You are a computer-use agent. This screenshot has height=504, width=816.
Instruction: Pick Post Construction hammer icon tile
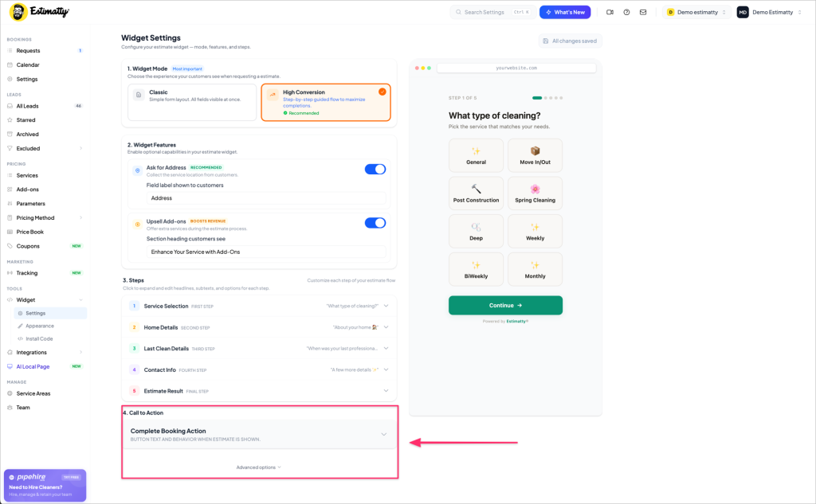tap(476, 193)
